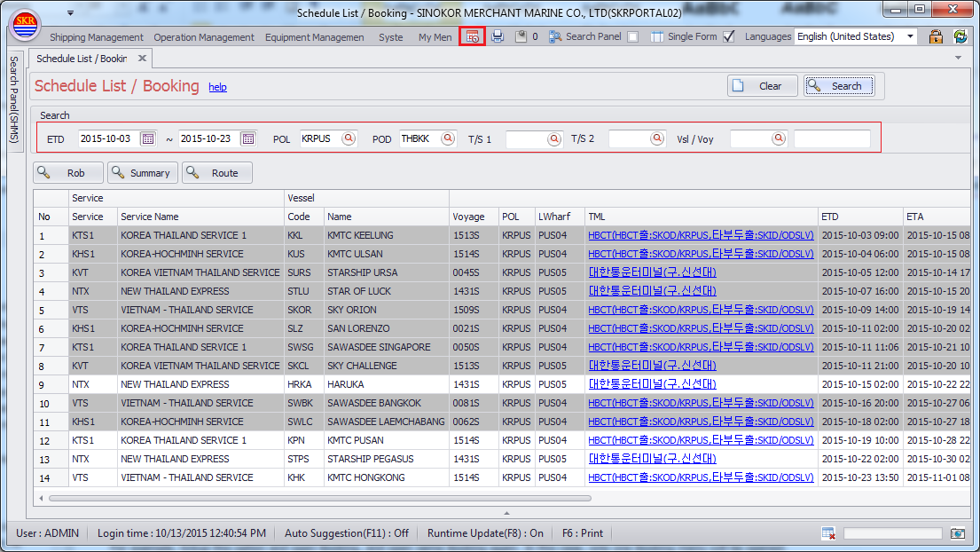
Task: Click the ETD start date field
Action: click(108, 138)
